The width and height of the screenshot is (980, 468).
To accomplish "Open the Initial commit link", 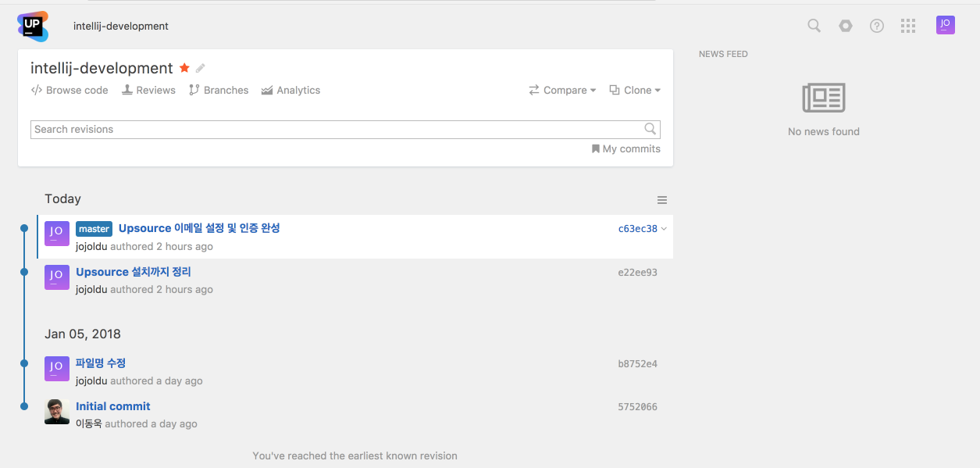I will click(113, 406).
